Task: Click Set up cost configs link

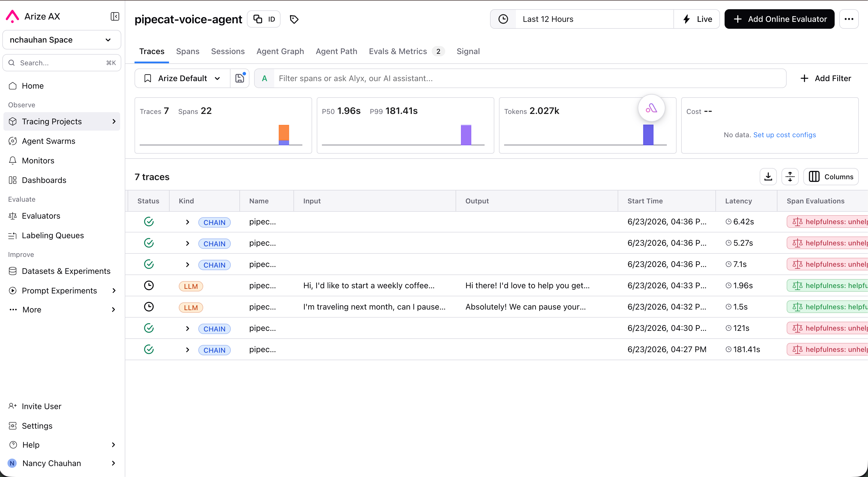Action: (x=784, y=135)
